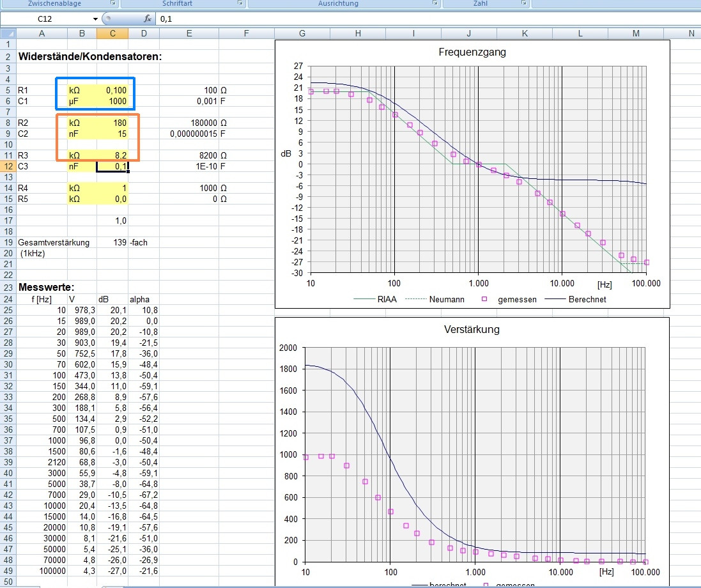Select column G header
Screen dimensions: 701x588
click(x=302, y=33)
